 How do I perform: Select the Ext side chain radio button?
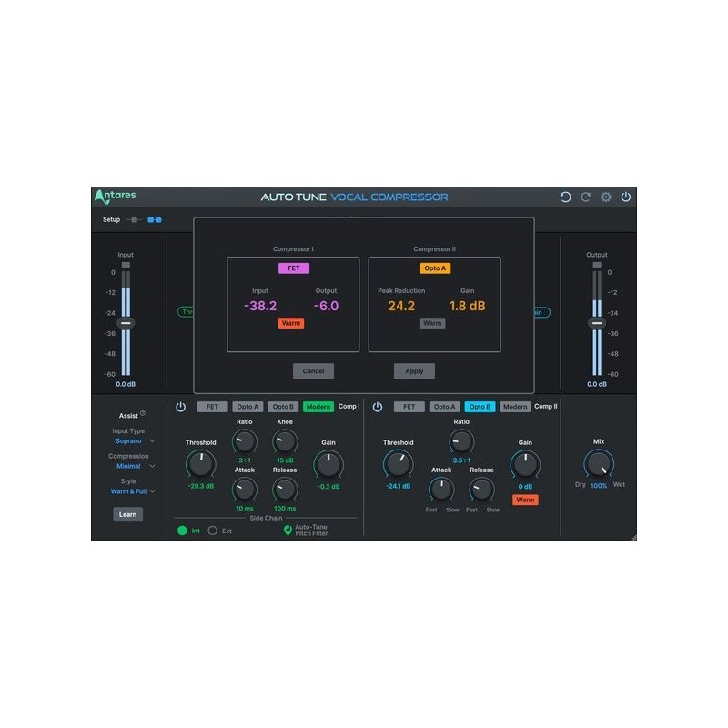tap(213, 530)
